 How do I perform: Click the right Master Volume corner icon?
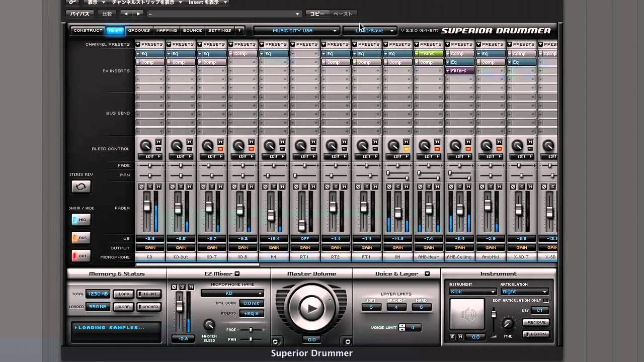click(347, 341)
